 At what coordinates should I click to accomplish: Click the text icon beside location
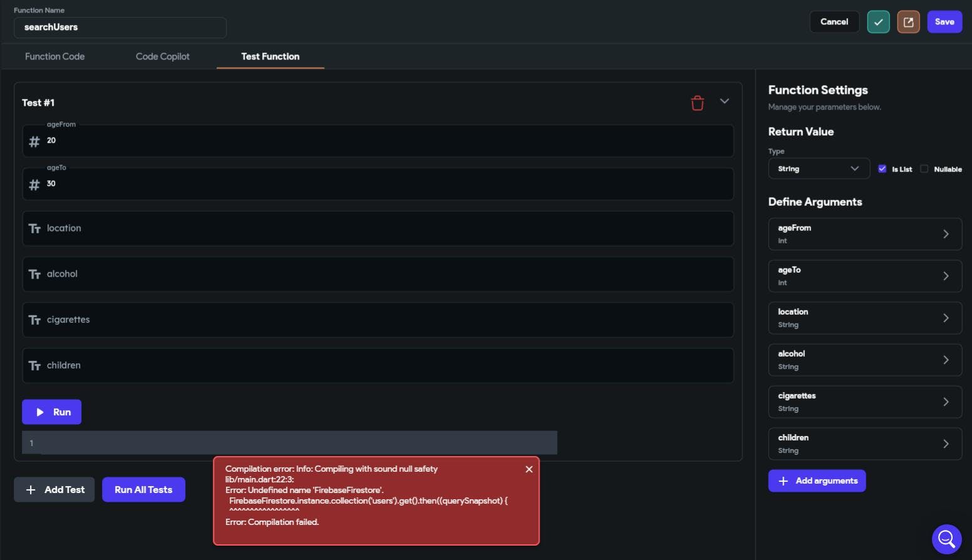(x=34, y=228)
